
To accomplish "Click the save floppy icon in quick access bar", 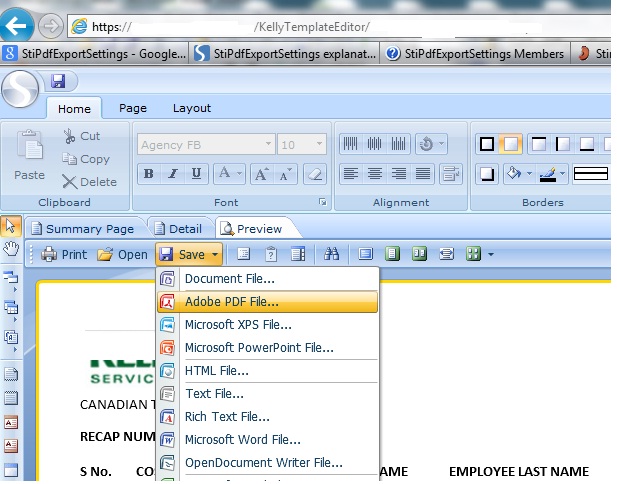I will coord(58,81).
